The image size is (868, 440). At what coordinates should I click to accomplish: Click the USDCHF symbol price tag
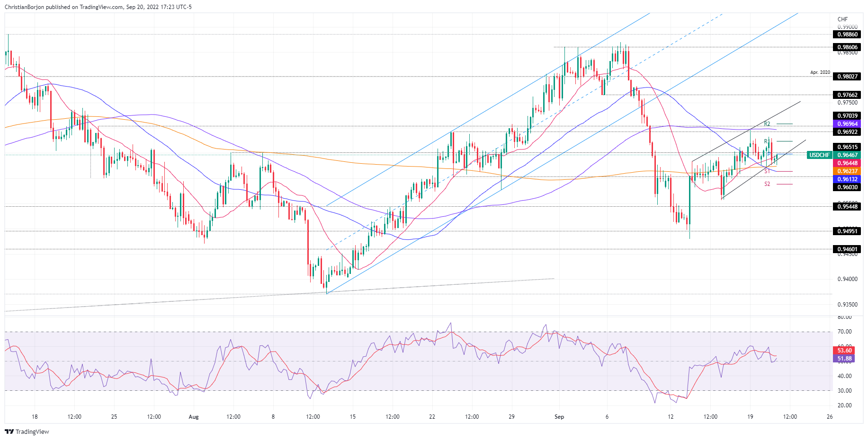point(819,155)
